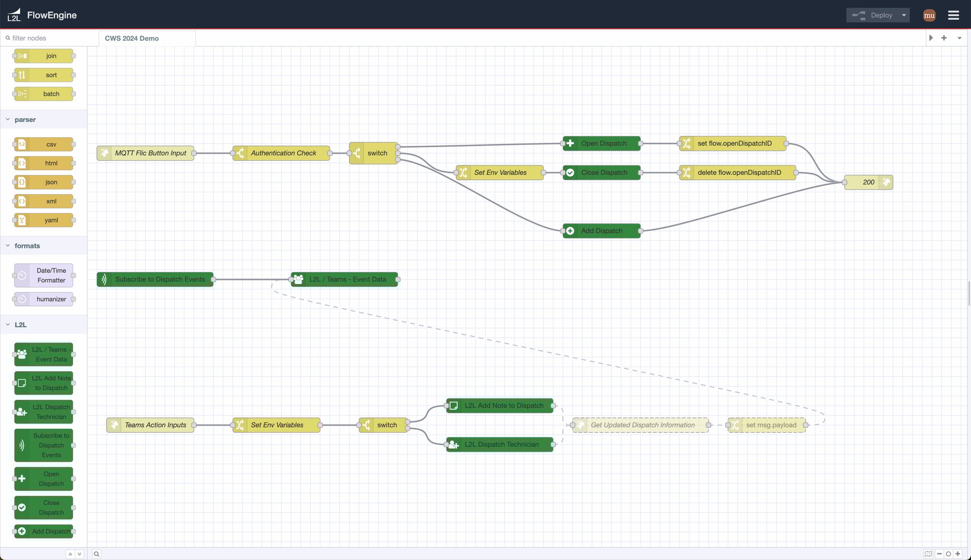Open the Deploy options dropdown arrow
The image size is (971, 560).
click(904, 15)
